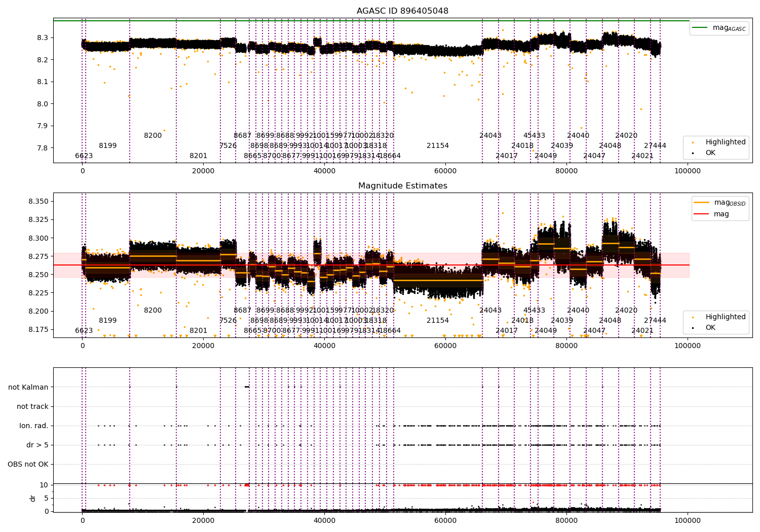Click obsid label 24021 in middle plot
The image size is (760, 532).
tap(642, 330)
